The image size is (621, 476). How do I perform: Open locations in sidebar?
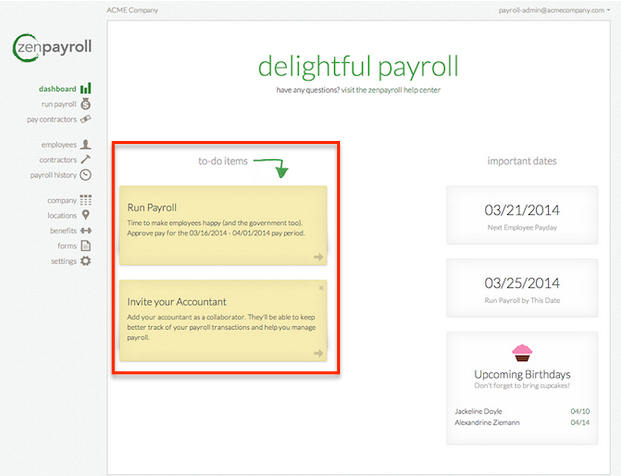tap(62, 215)
